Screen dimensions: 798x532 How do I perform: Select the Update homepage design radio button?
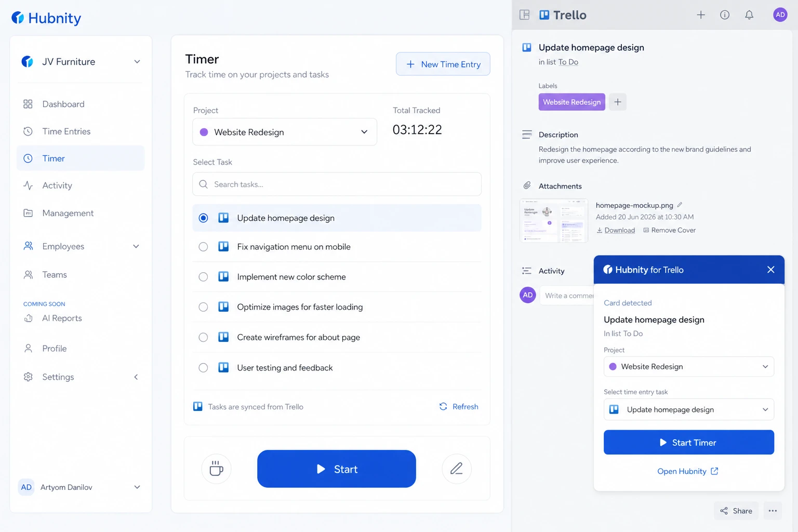203,218
